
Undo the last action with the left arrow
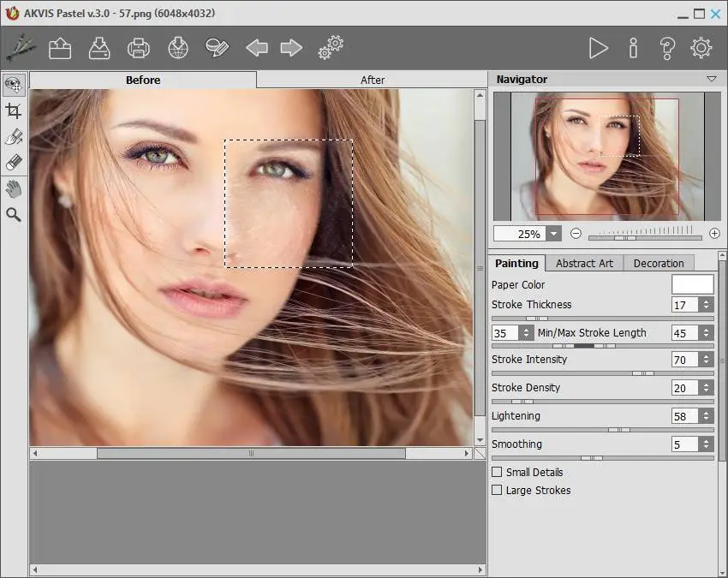pos(257,48)
